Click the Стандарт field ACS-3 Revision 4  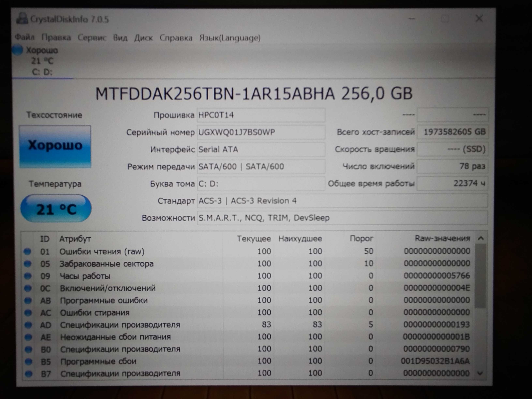click(342, 201)
